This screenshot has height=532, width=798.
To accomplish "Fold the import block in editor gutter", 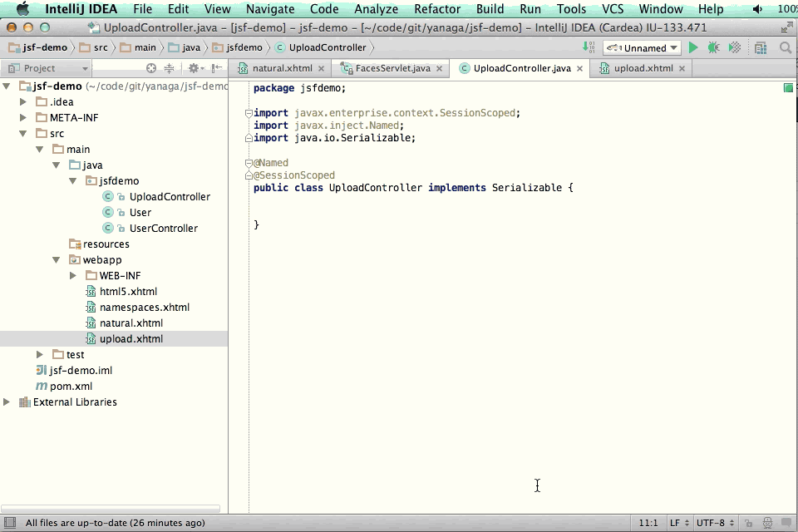I will tap(249, 113).
